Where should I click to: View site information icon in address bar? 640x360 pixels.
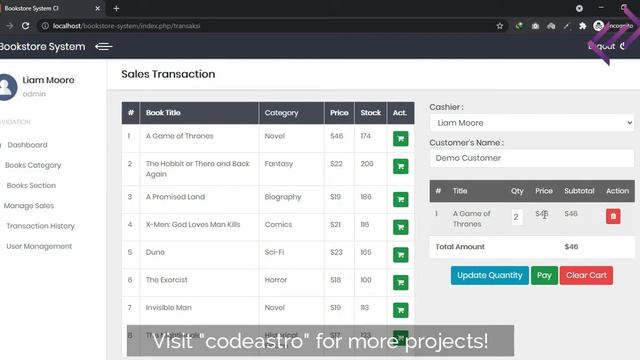[x=45, y=26]
